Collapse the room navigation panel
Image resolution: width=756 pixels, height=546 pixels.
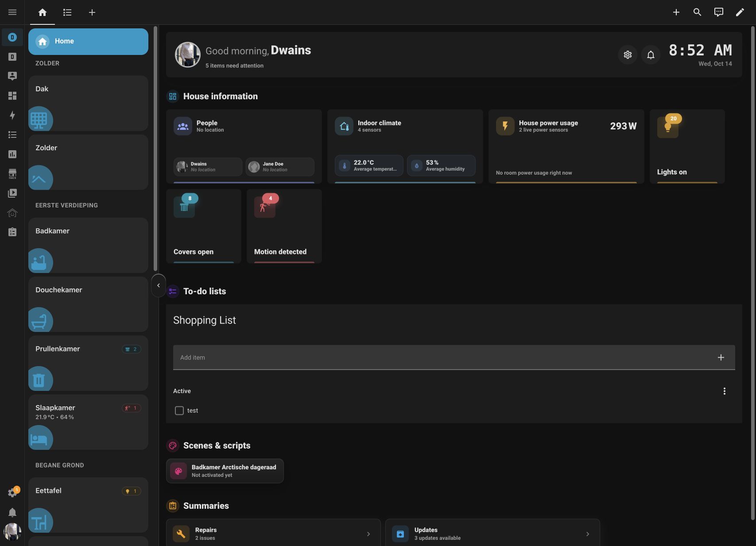coord(159,285)
